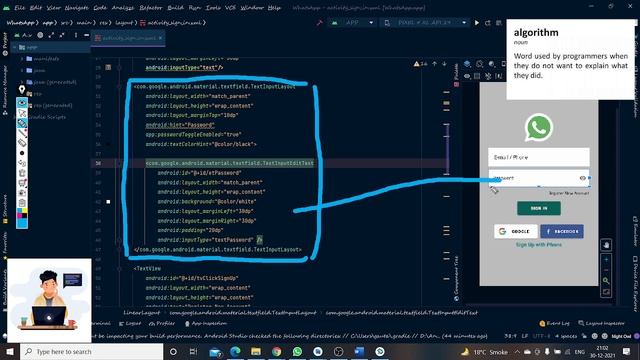Select the annotation cursor pointer tool
This screenshot has height=360, width=640.
(22, 113)
